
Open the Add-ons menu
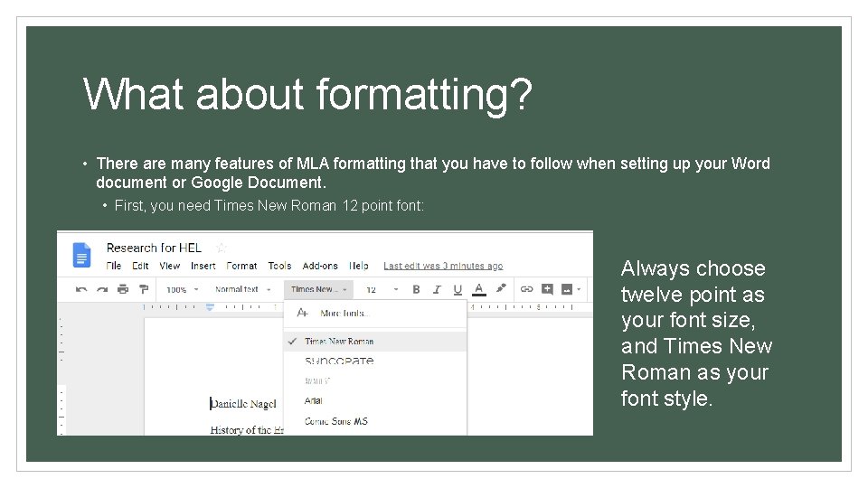pyautogui.click(x=320, y=266)
